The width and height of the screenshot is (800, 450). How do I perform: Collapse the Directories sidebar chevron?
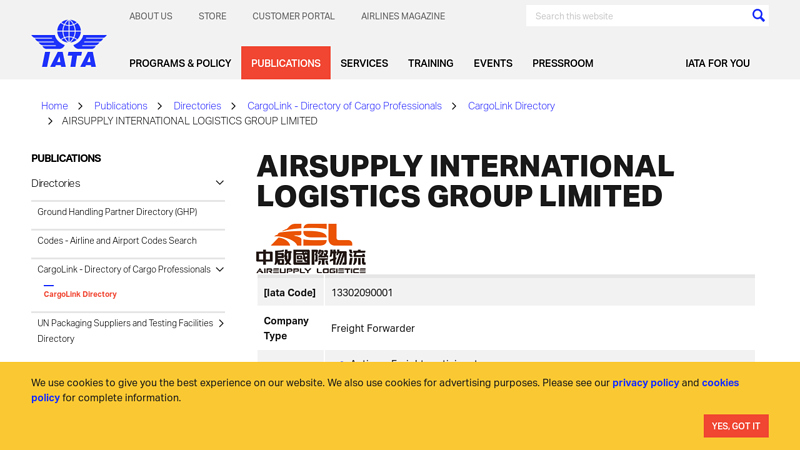click(219, 183)
